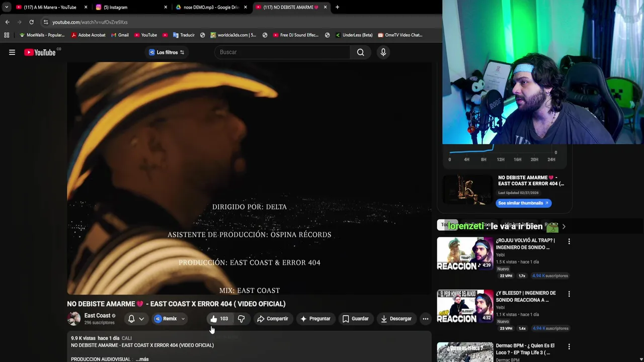Image resolution: width=644 pixels, height=362 pixels.
Task: Open the YouTube bookmark in bookmarks bar
Action: [145, 35]
